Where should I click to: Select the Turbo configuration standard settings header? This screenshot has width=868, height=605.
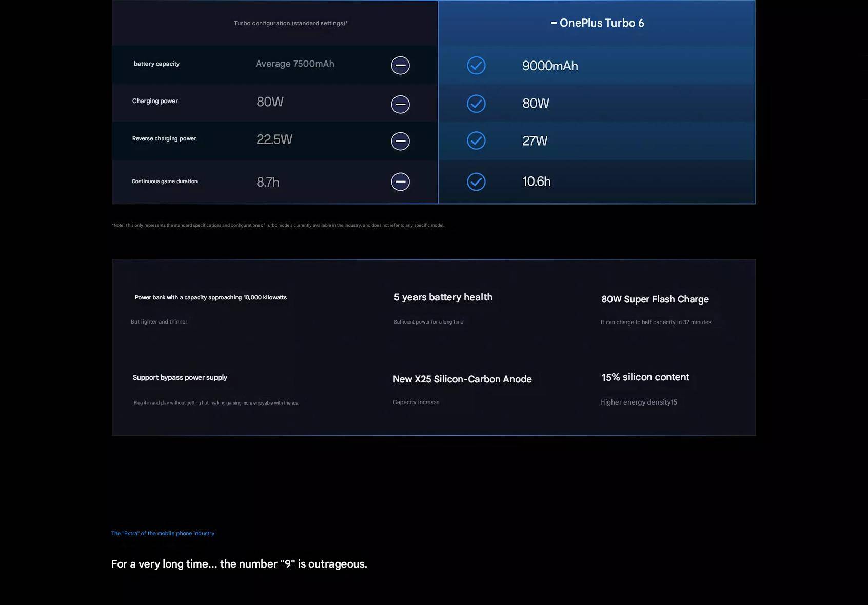click(x=290, y=23)
